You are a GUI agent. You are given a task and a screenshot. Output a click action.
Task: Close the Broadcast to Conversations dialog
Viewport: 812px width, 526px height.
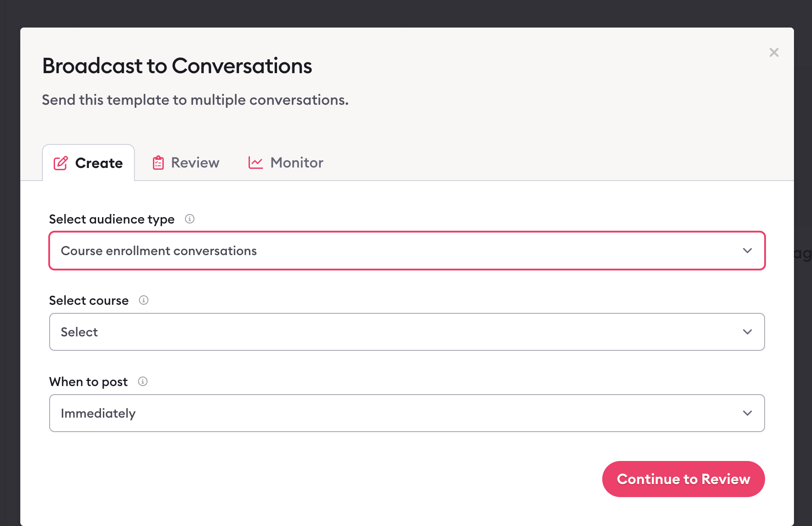click(x=774, y=52)
